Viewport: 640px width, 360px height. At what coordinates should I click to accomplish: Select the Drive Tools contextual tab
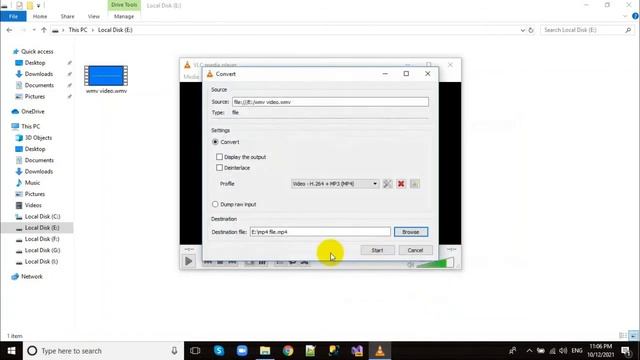point(124,5)
